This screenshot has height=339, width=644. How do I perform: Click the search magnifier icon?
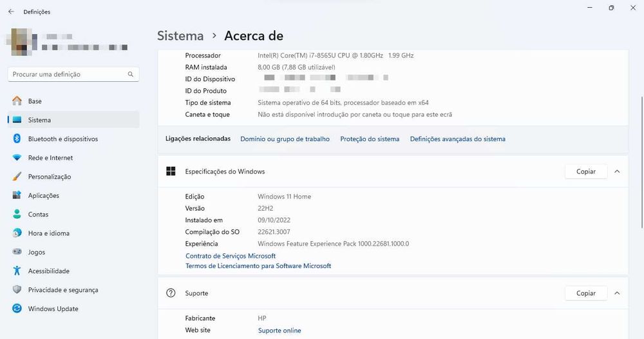click(x=131, y=75)
